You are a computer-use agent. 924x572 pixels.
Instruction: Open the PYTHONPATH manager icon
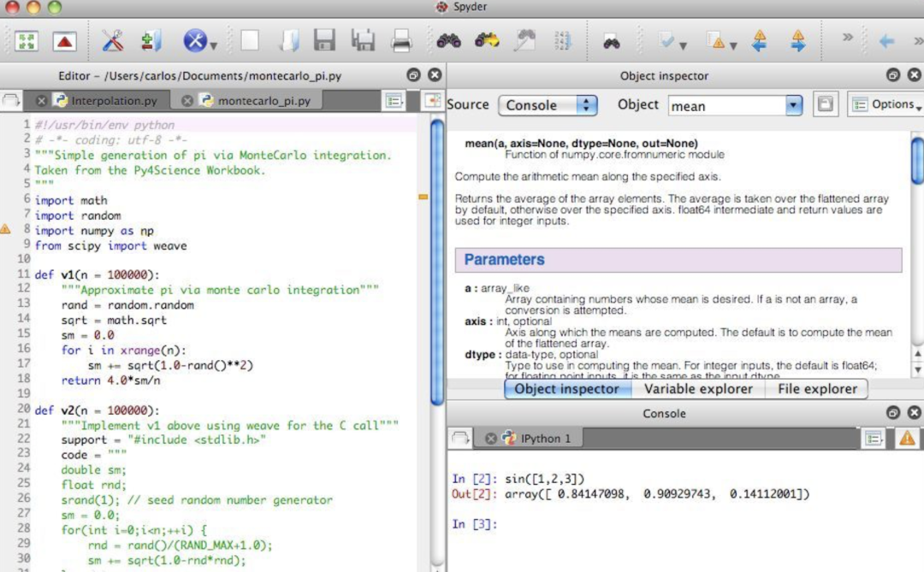pos(151,41)
